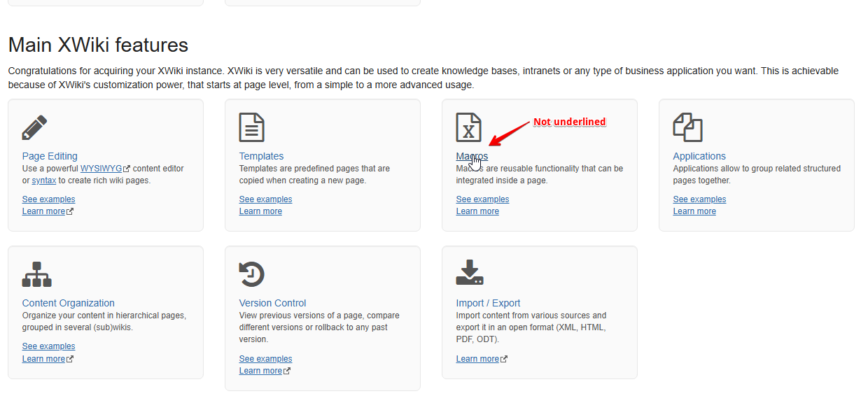Click See examples under Applications
This screenshot has width=868, height=396.
[700, 199]
